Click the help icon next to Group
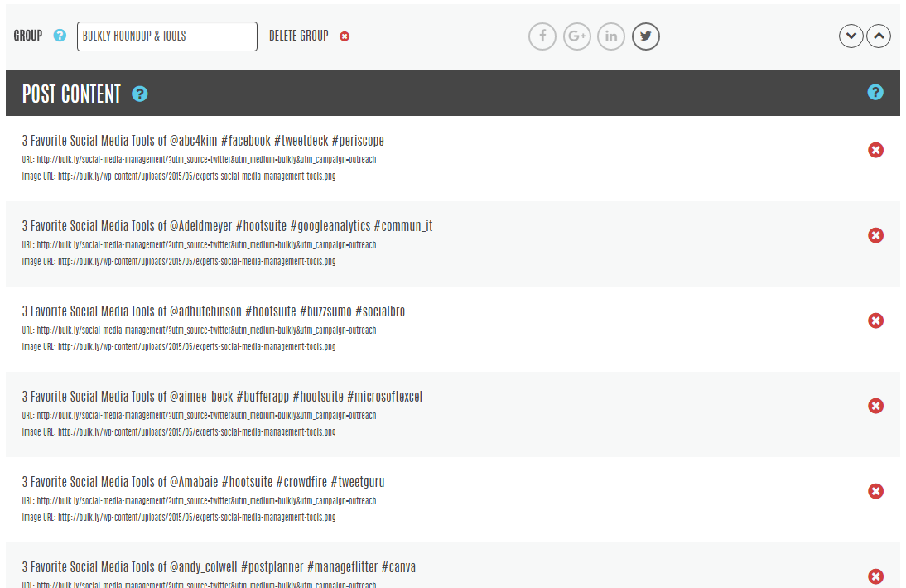This screenshot has height=588, width=906. pyautogui.click(x=60, y=36)
